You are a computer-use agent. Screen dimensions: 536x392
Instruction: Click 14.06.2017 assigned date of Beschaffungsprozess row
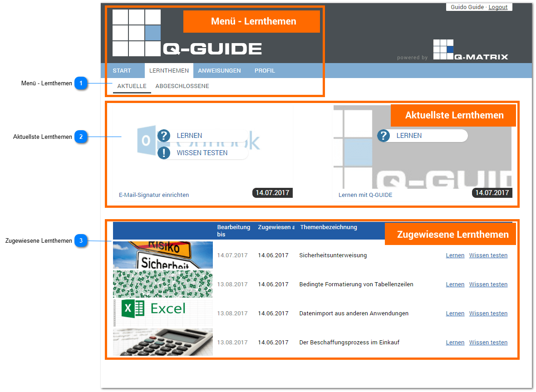[273, 343]
